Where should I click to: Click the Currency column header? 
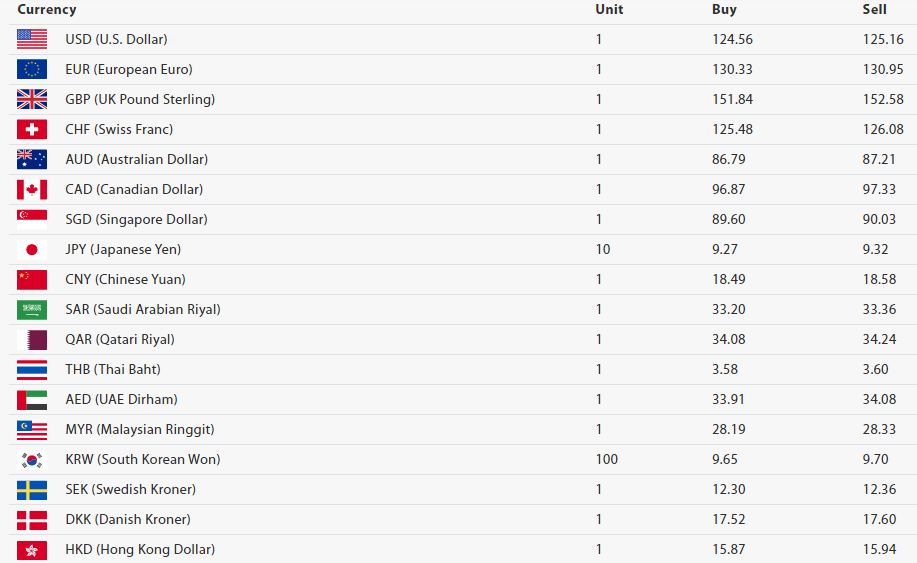pyautogui.click(x=46, y=9)
